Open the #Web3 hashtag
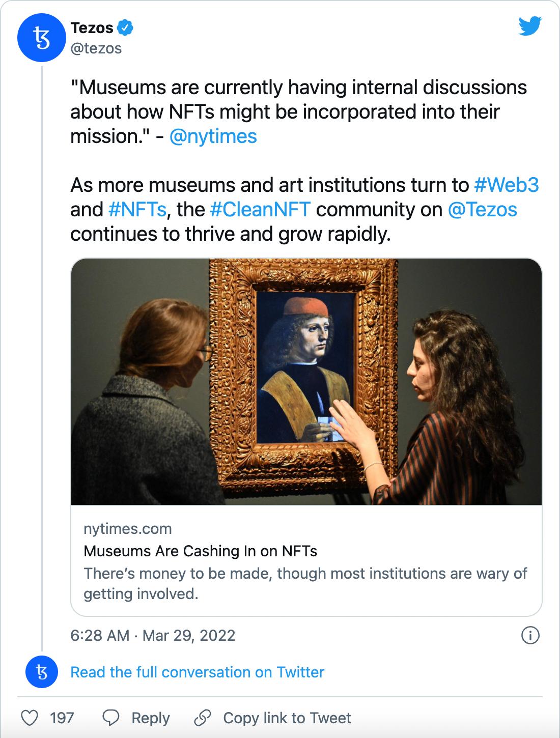Screen dimensions: 560x738 tap(506, 185)
